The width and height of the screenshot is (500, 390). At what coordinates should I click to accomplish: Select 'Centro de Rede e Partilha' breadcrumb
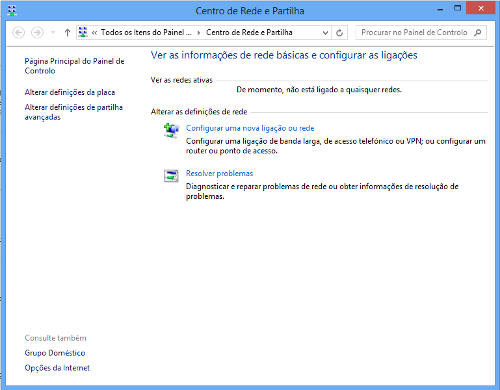coord(249,32)
